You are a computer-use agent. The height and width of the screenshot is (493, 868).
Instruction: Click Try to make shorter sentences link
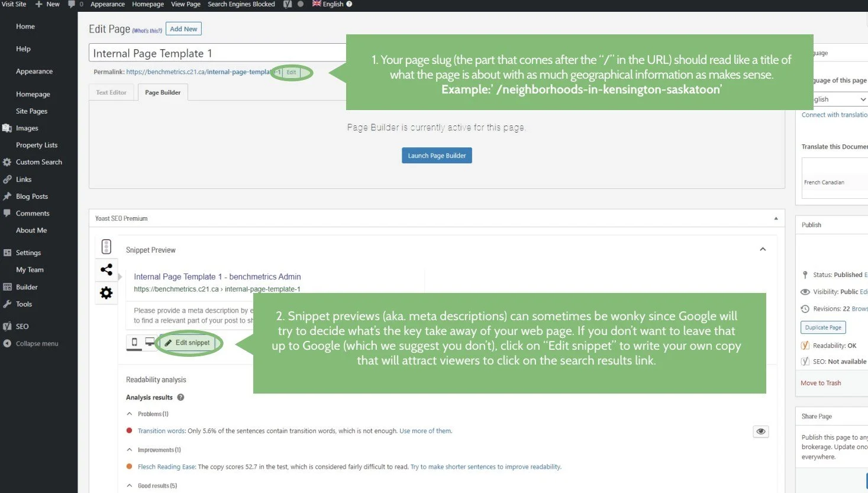[x=486, y=467]
